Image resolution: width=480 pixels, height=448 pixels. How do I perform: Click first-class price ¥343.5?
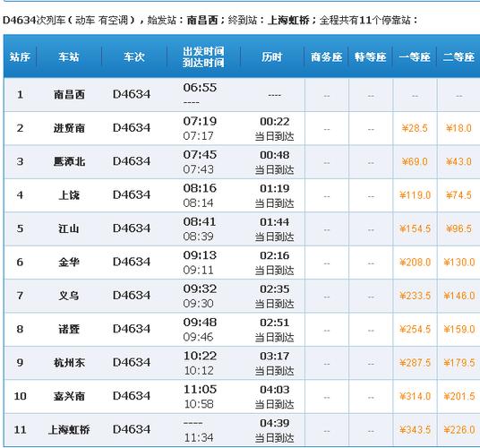(415, 429)
